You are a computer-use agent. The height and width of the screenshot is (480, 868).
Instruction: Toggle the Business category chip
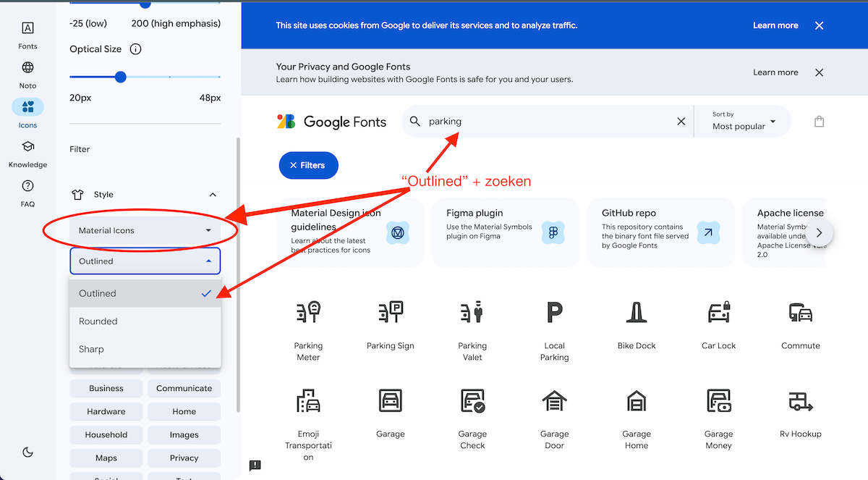point(106,388)
